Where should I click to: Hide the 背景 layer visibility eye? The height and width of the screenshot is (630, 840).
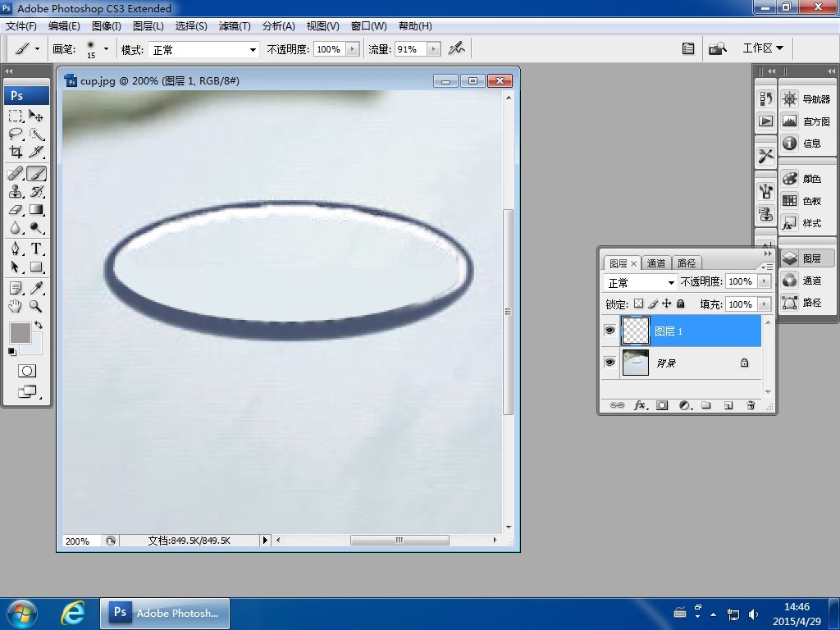coord(609,363)
